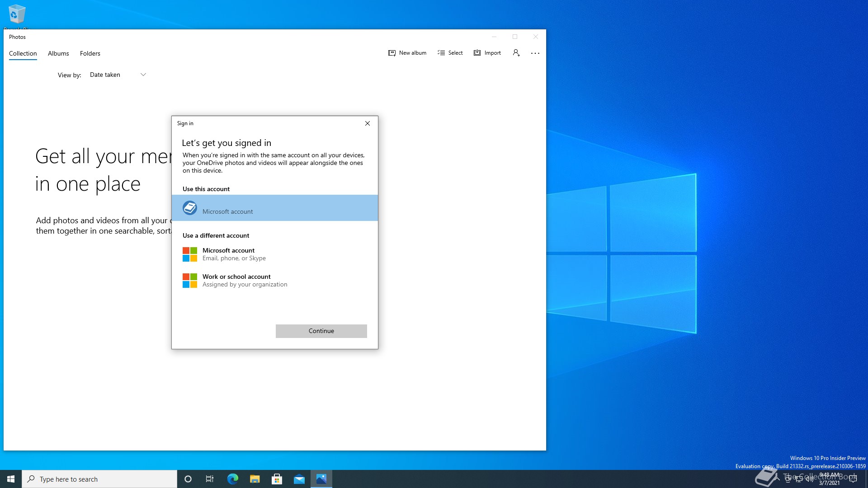Click the taskbar clock and date
The width and height of the screenshot is (868, 488).
tap(829, 479)
